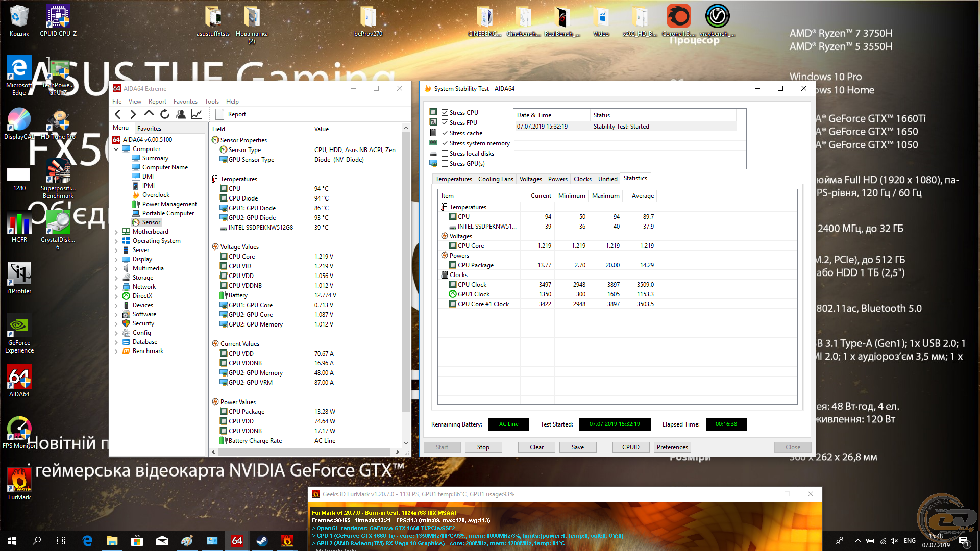Switch to the Clocks tab
This screenshot has width=980, height=551.
point(582,179)
